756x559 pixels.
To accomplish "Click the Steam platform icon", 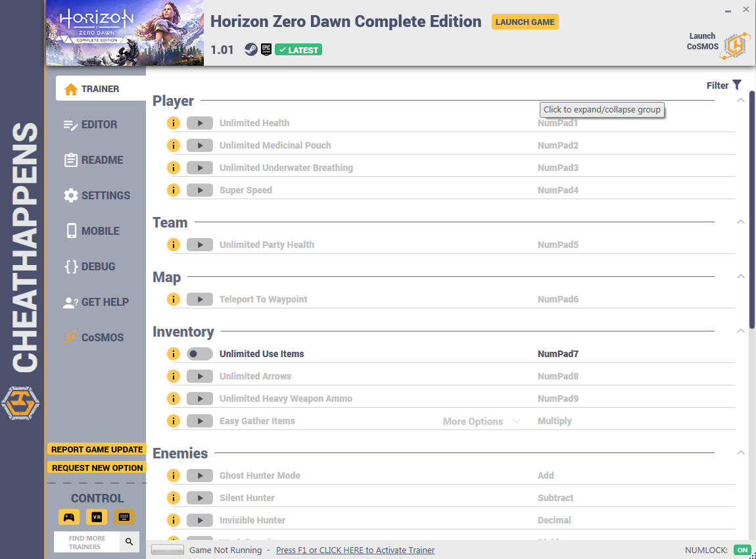I will (250, 49).
